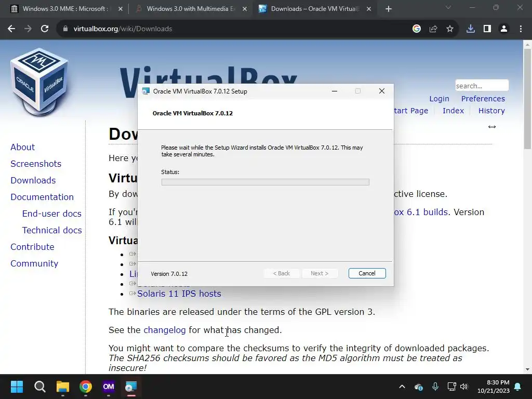Click the site lock icon
532x399 pixels.
click(x=65, y=29)
